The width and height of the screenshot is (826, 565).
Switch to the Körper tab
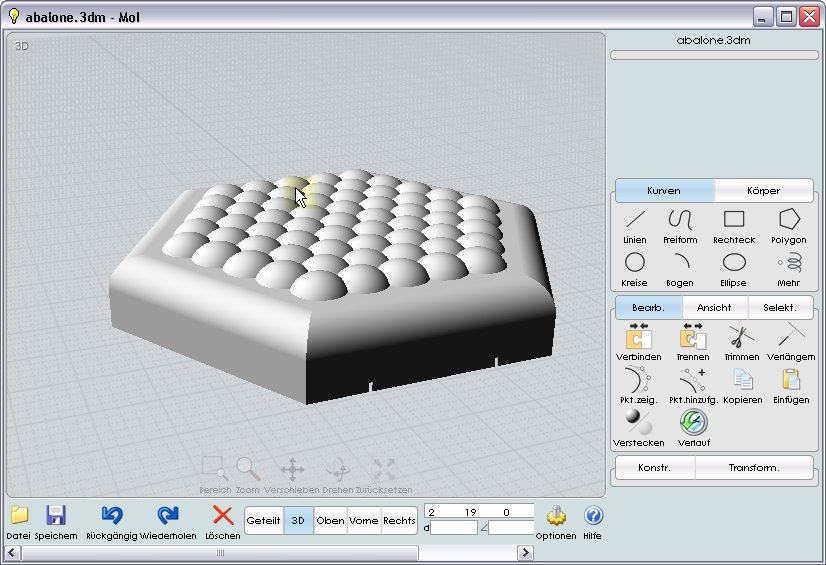click(x=763, y=191)
